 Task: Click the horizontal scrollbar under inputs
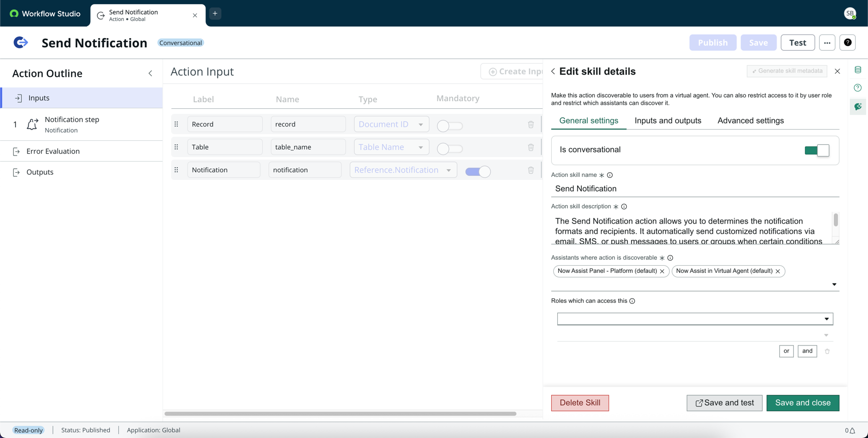[340, 414]
